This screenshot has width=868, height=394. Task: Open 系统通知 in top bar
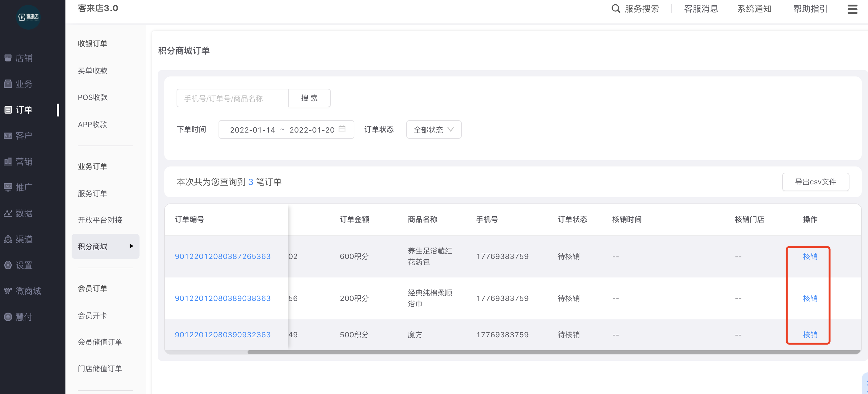tap(754, 9)
